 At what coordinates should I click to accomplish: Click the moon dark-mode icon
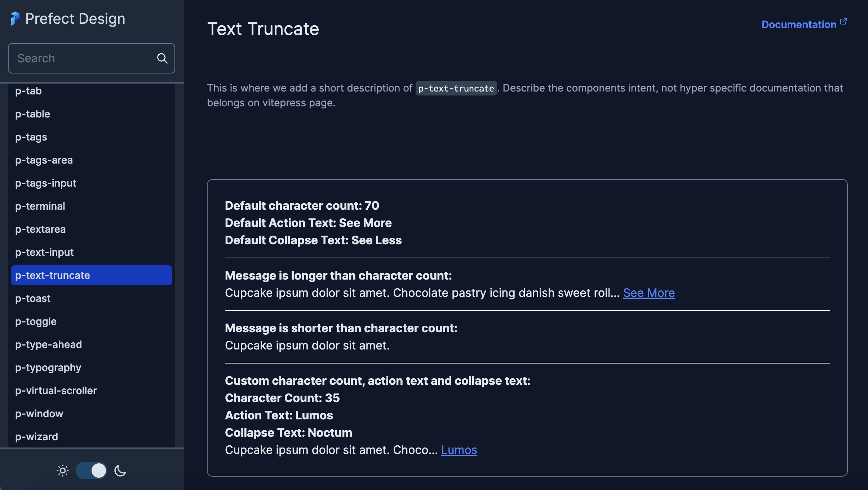pyautogui.click(x=120, y=471)
